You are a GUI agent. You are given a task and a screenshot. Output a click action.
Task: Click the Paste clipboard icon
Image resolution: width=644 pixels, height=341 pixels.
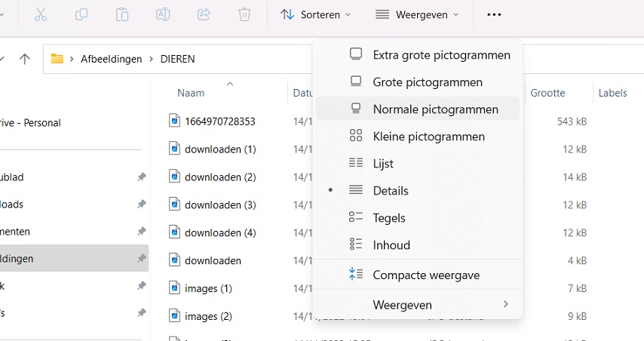122,14
